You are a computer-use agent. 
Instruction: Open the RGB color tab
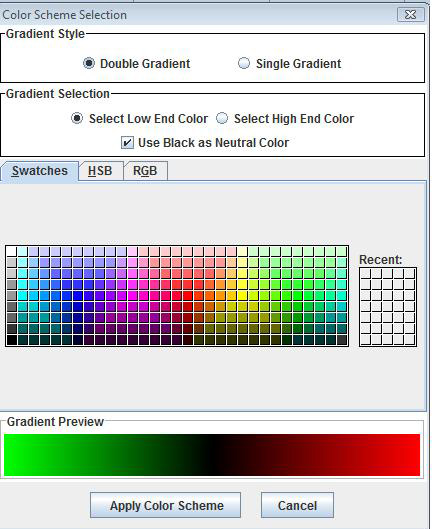tap(145, 171)
